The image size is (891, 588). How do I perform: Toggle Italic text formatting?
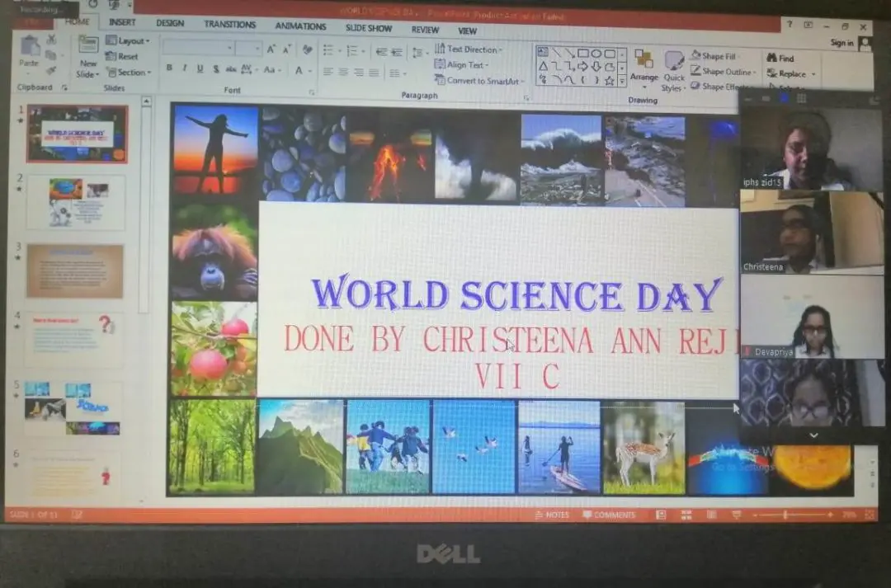coord(185,68)
